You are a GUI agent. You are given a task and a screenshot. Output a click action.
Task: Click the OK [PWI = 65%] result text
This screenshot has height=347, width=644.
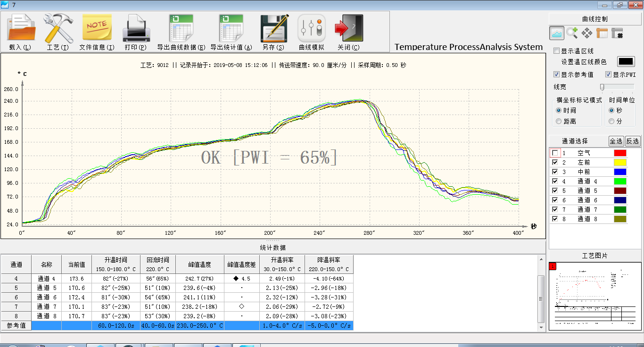(269, 157)
